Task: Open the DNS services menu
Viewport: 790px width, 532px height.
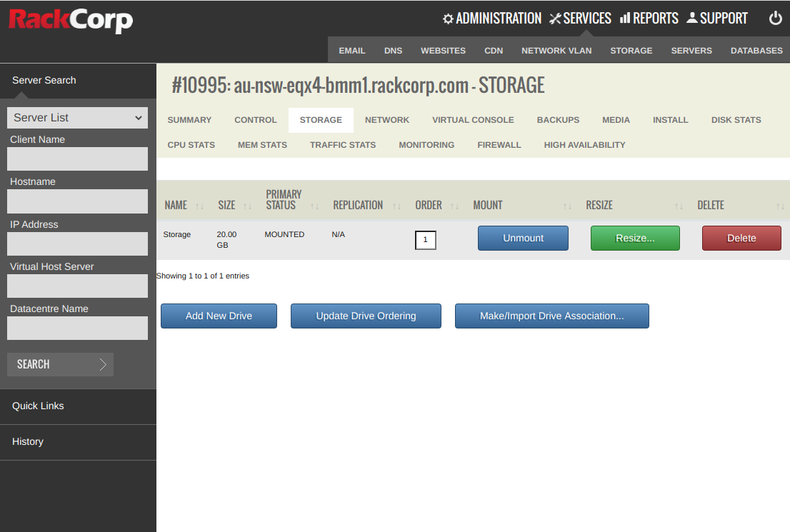Action: (393, 51)
